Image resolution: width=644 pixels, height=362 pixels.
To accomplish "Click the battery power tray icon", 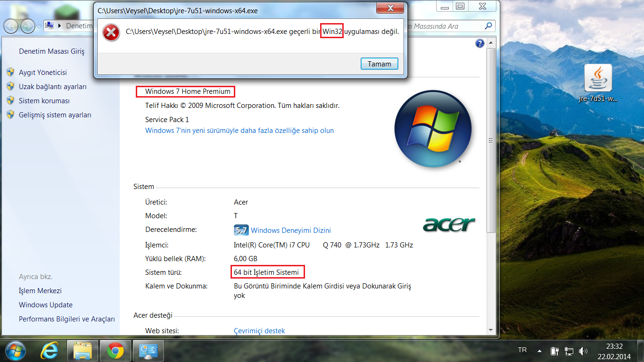I will (x=554, y=351).
